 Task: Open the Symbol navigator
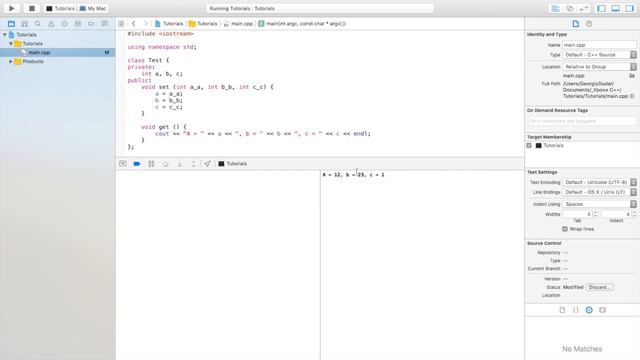click(x=24, y=24)
